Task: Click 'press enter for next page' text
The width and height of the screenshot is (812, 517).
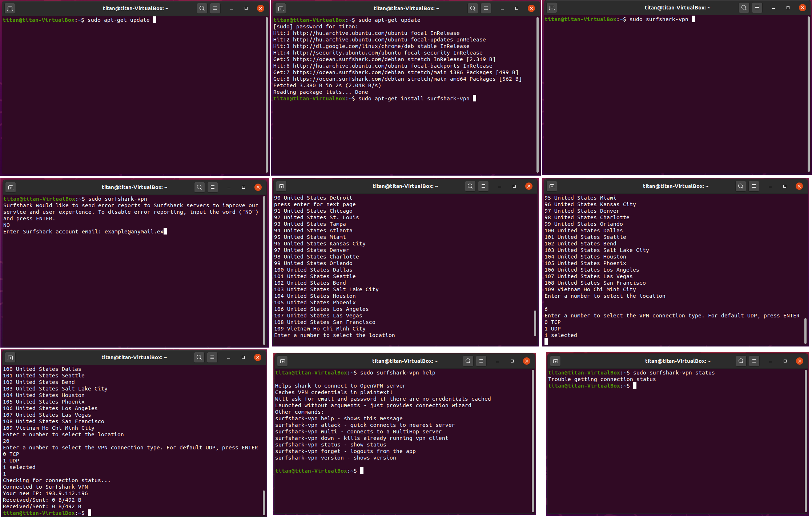Action: pos(315,204)
